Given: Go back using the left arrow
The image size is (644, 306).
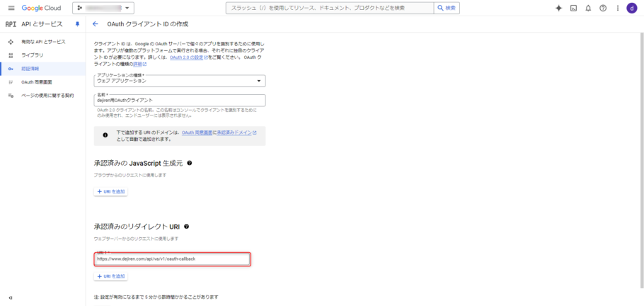Looking at the screenshot, I should (95, 23).
